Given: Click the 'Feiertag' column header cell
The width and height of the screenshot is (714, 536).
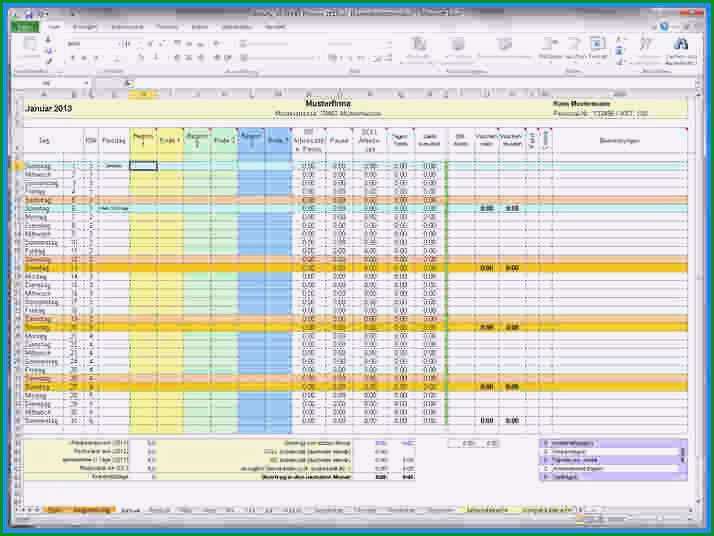Looking at the screenshot, I should pyautogui.click(x=114, y=141).
